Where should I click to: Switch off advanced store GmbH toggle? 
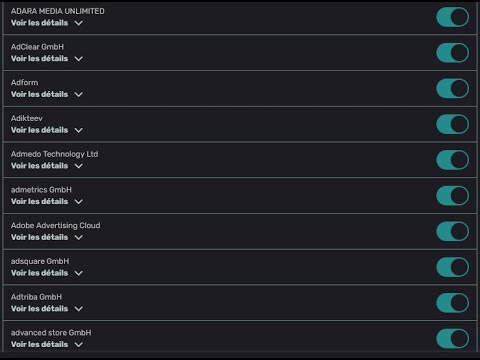pos(452,338)
